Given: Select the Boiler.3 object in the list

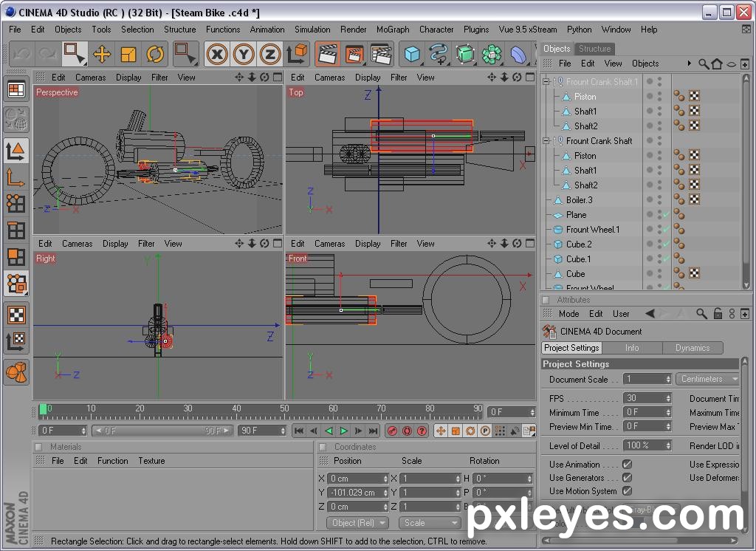Looking at the screenshot, I should [x=579, y=199].
